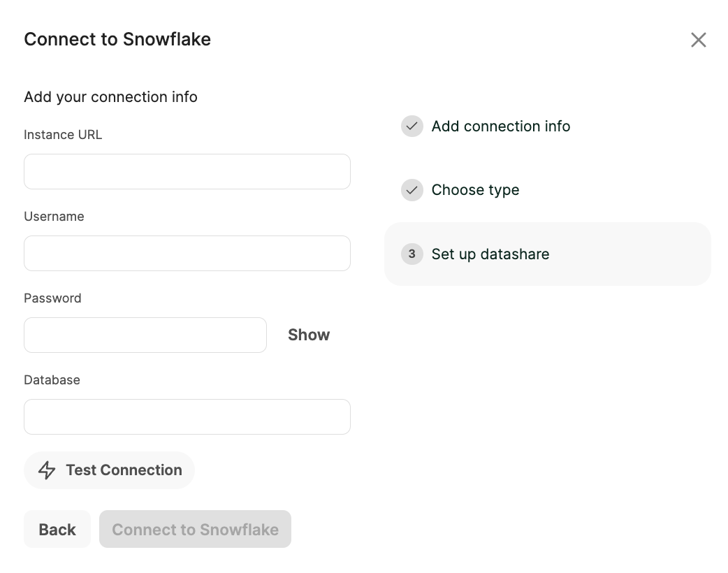Click checkmark icon beside Choose type

pyautogui.click(x=412, y=190)
